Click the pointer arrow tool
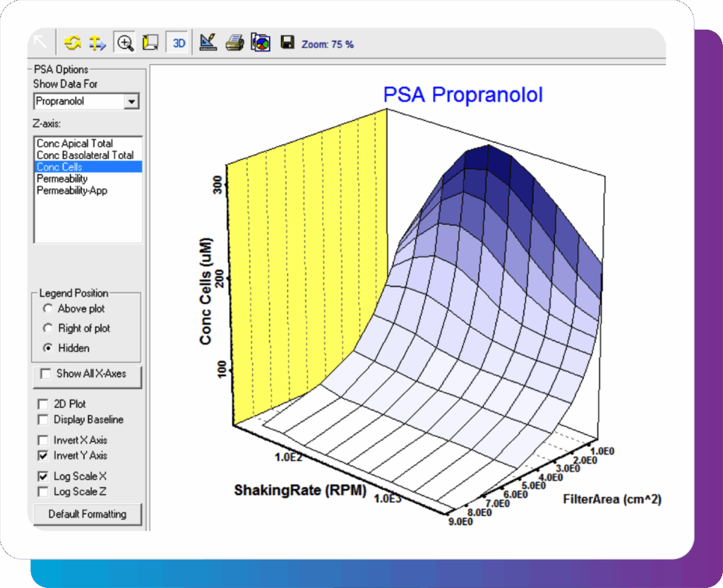 (40, 42)
